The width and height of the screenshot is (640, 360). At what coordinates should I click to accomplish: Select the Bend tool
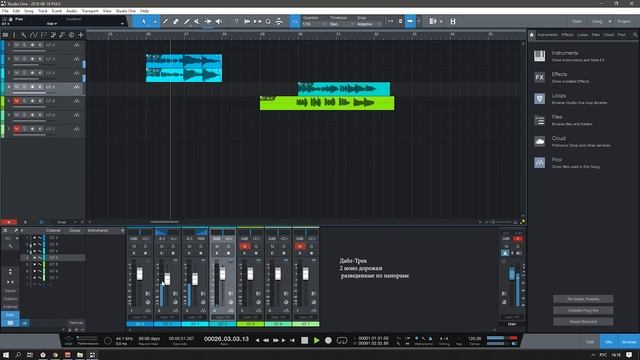click(208, 21)
